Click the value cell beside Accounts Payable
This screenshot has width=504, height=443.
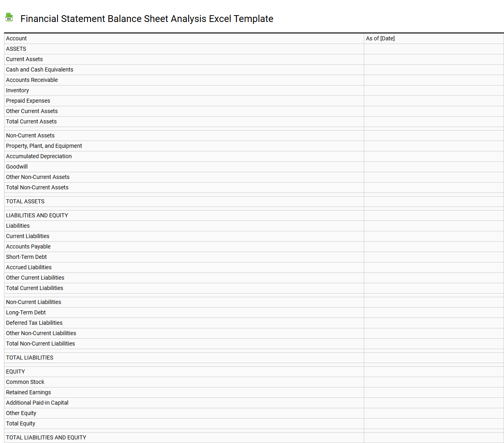coord(433,246)
